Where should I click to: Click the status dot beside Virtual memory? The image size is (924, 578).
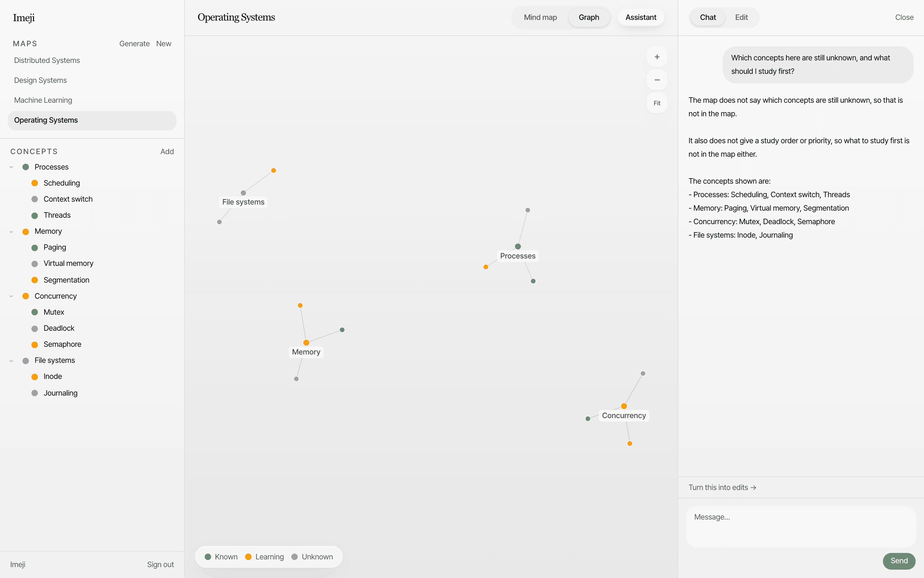coord(35,264)
